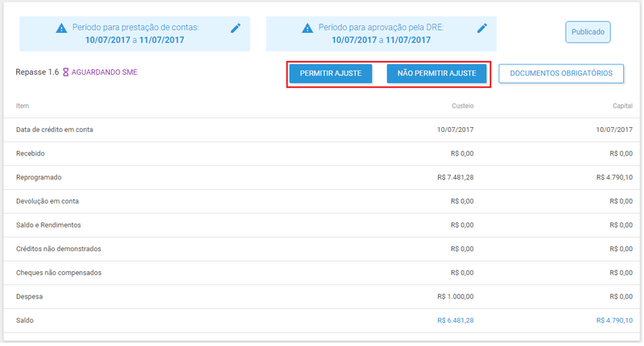Select the Saldo e Rendimentos row label

coord(48,225)
